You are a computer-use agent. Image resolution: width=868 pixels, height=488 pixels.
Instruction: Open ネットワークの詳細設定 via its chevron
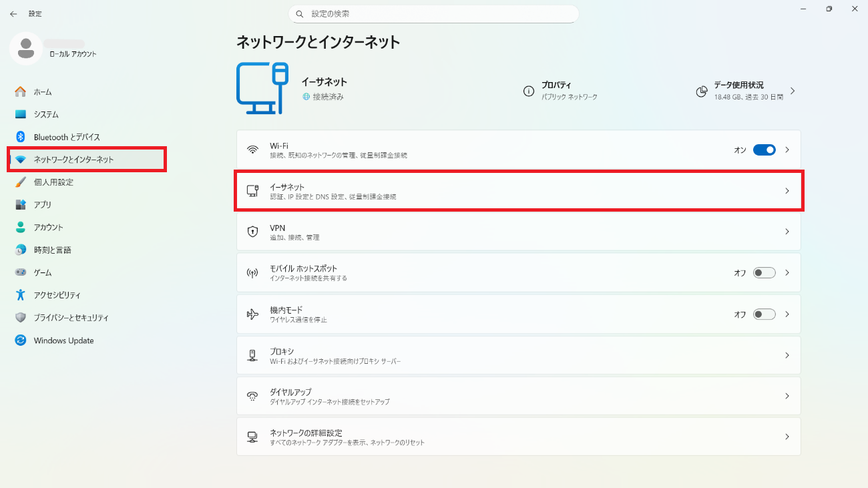click(x=787, y=437)
